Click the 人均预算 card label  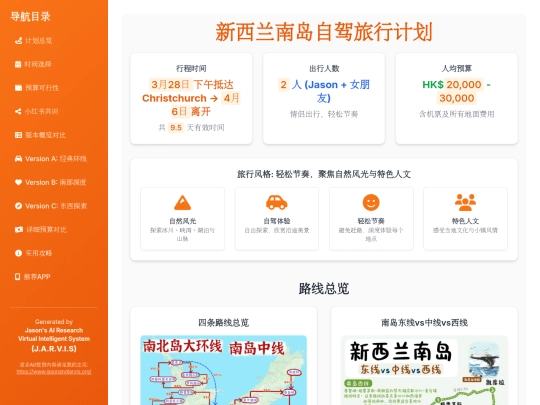(x=457, y=69)
